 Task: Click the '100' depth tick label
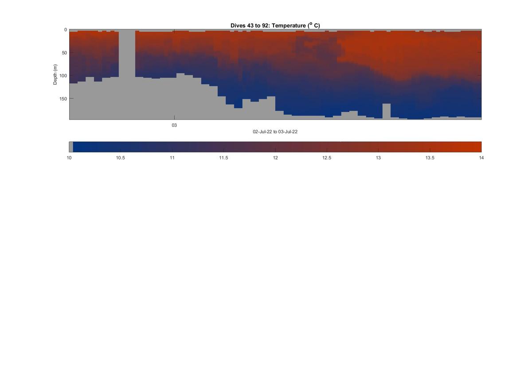63,76
